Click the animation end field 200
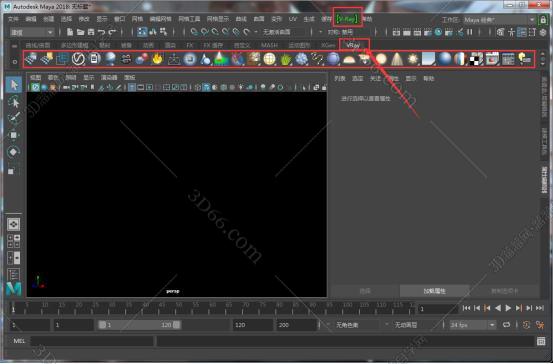 pyautogui.click(x=296, y=325)
